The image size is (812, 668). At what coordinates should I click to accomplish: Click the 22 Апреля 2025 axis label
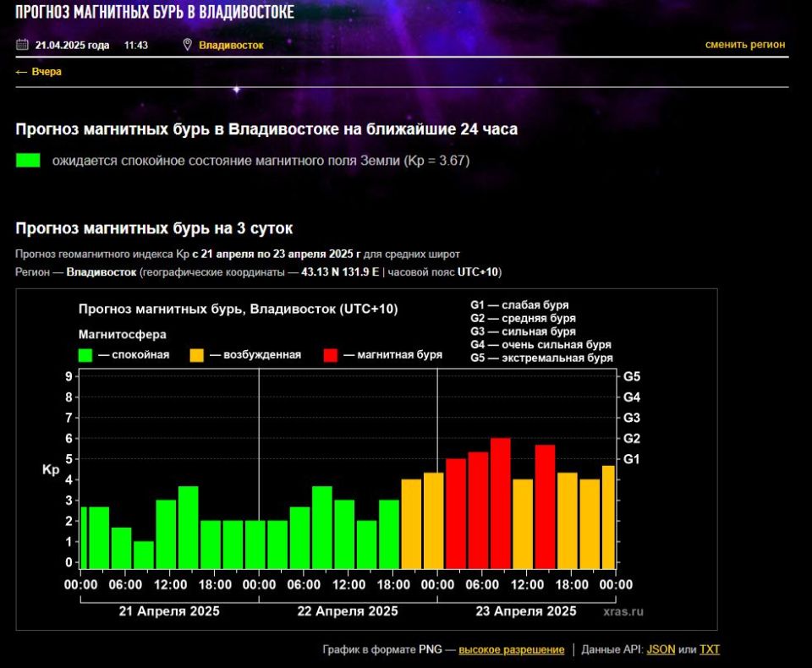pos(348,611)
